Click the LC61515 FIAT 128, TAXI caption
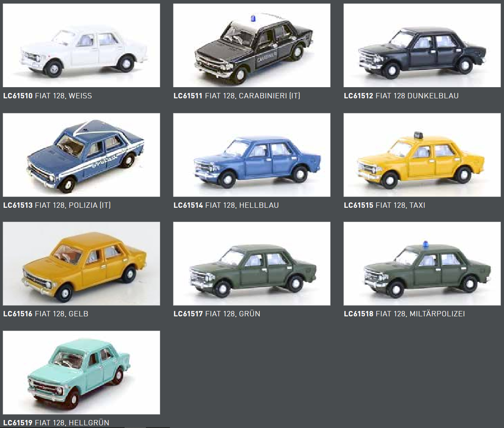Image resolution: width=504 pixels, height=428 pixels. [x=384, y=205]
